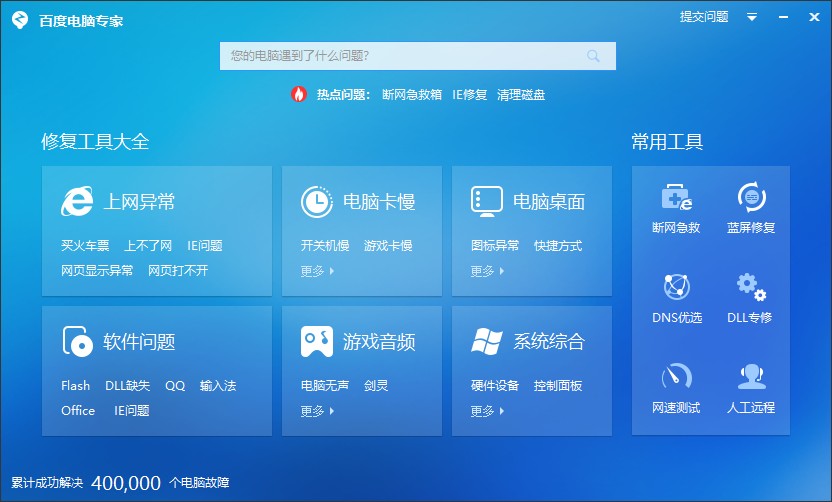Open the QQ fix link
The image size is (832, 502).
click(175, 386)
